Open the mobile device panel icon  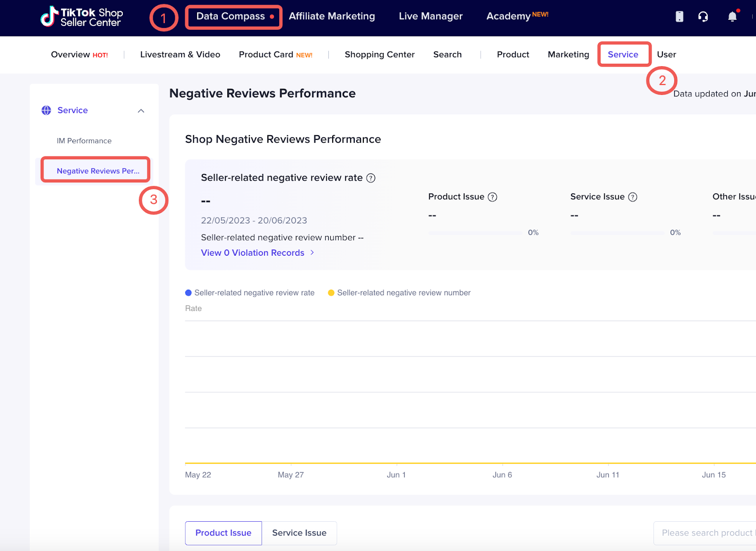[x=679, y=17]
